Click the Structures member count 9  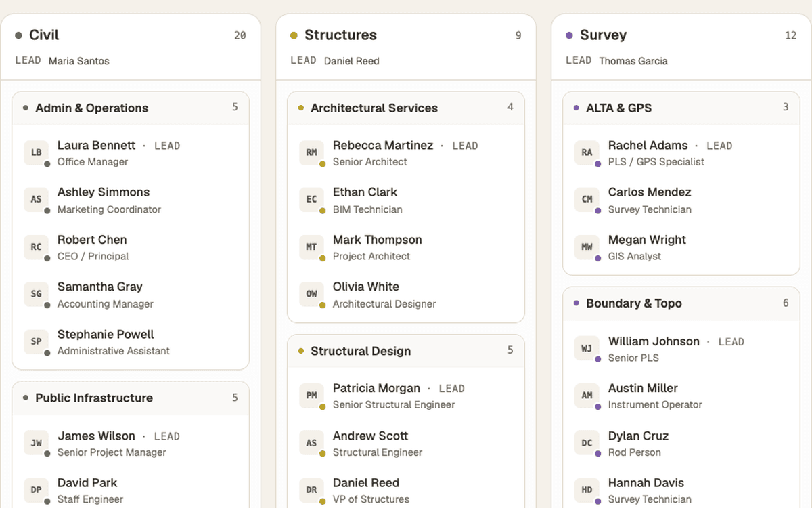[x=518, y=36]
